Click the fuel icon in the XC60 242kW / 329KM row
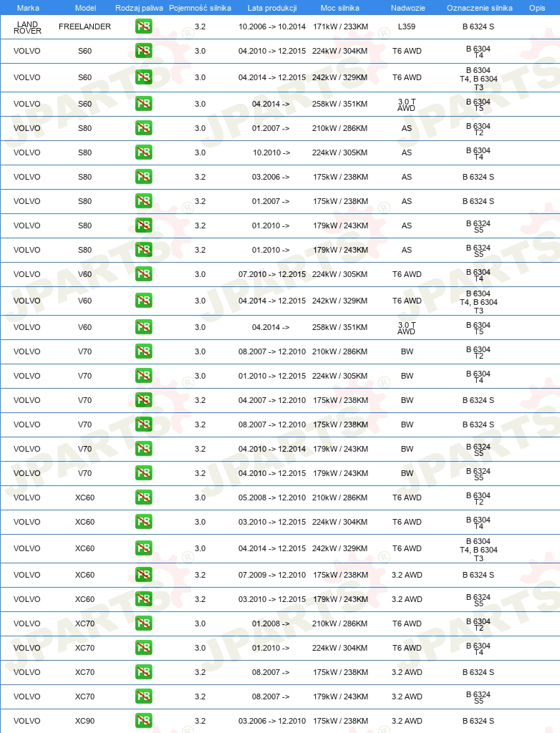The width and height of the screenshot is (560, 733). tap(144, 548)
